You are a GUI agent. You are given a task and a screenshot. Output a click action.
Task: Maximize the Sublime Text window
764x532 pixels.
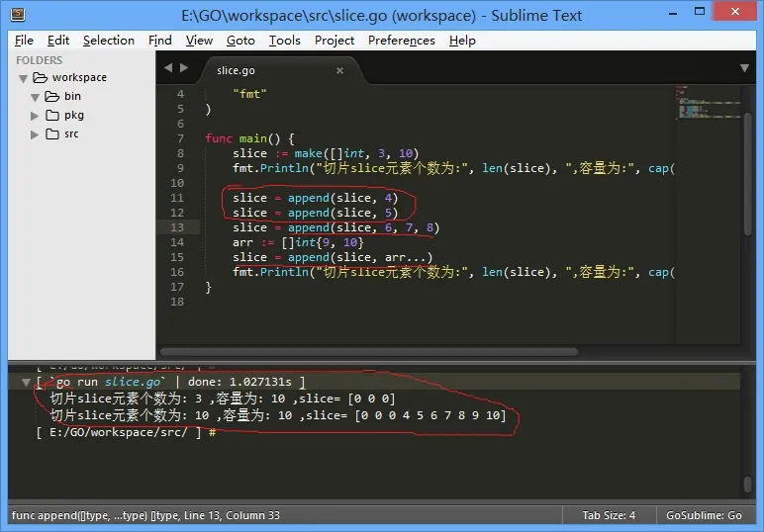pyautogui.click(x=700, y=12)
